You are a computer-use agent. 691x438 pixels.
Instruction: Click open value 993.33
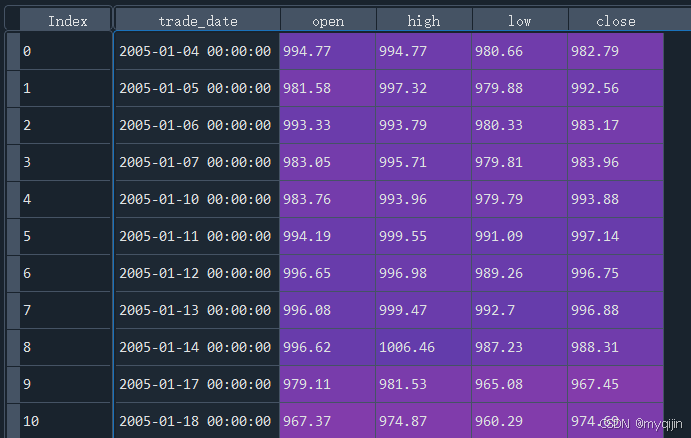327,125
